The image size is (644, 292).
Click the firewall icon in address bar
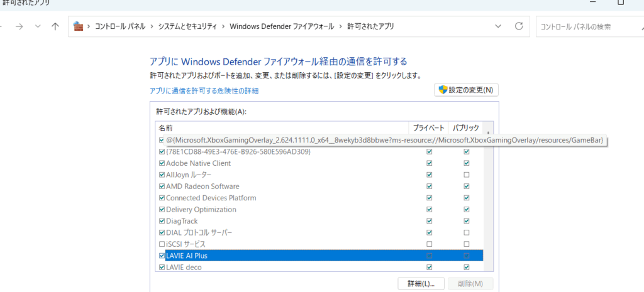click(x=79, y=26)
